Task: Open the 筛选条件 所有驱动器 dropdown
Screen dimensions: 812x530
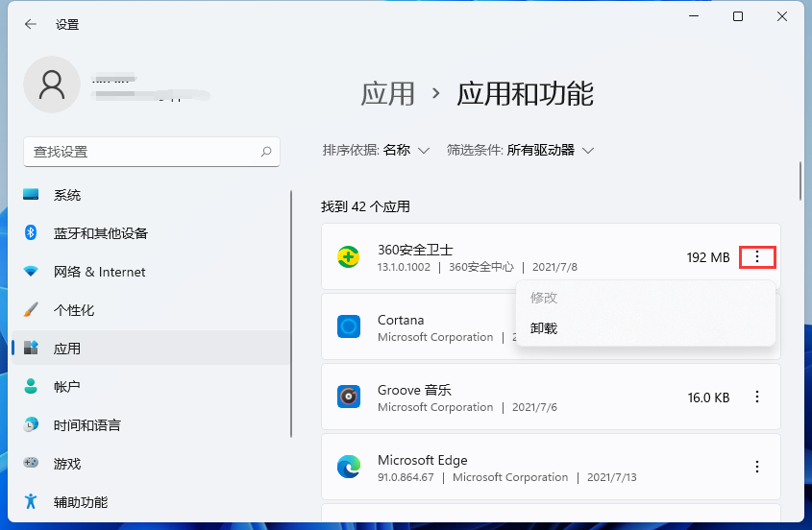Action: (x=520, y=150)
